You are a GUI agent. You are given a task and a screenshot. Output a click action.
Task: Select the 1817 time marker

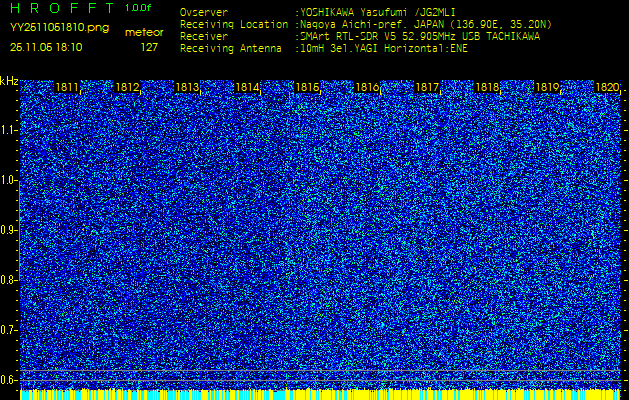coord(427,88)
